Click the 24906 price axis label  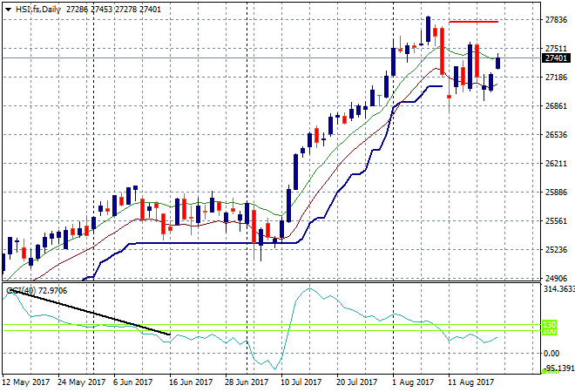(x=557, y=278)
